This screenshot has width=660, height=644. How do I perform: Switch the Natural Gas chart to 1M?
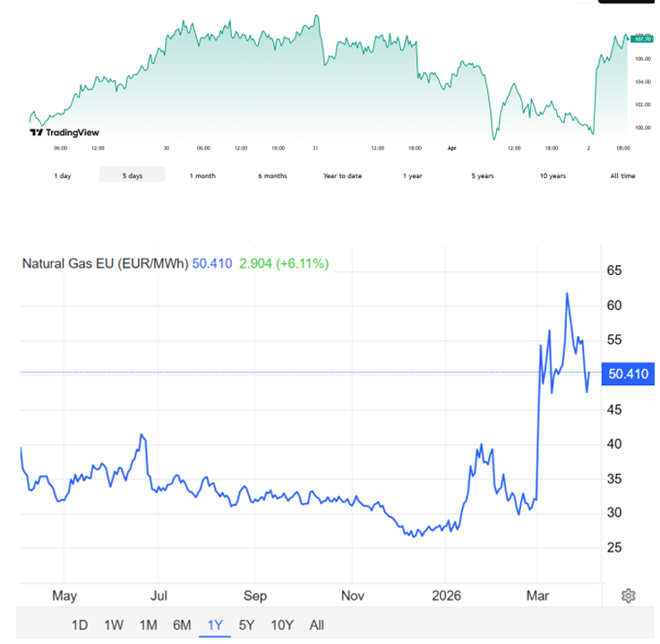148,625
